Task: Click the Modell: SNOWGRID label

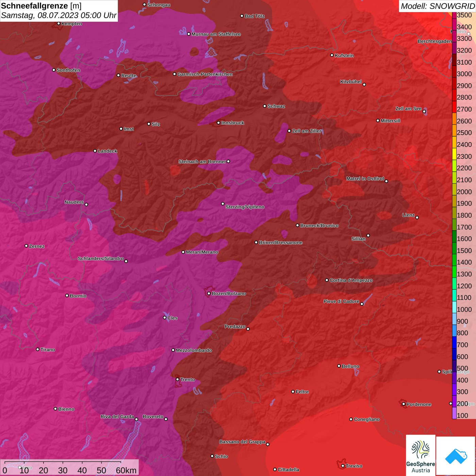Action: pyautogui.click(x=438, y=6)
